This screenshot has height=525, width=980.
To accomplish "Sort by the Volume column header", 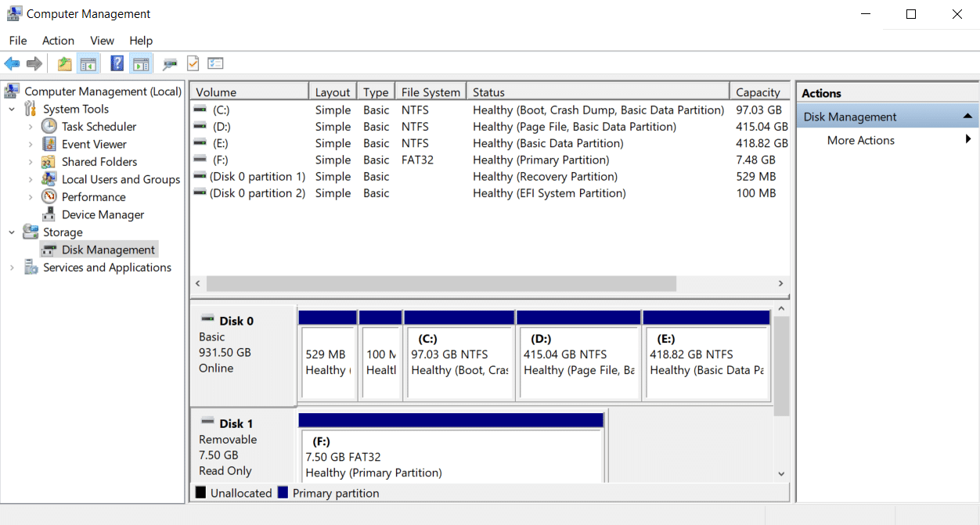I will (249, 92).
